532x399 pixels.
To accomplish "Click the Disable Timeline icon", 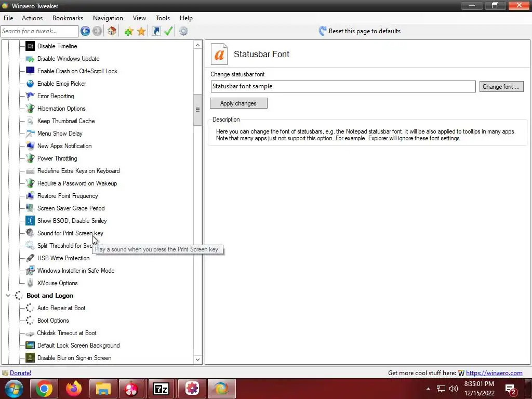I will 30,46.
